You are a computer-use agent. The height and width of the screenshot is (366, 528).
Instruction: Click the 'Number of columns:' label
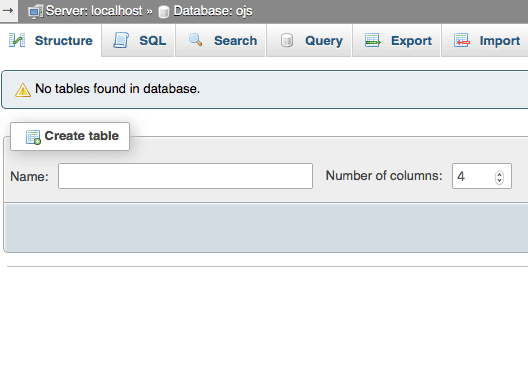[384, 175]
